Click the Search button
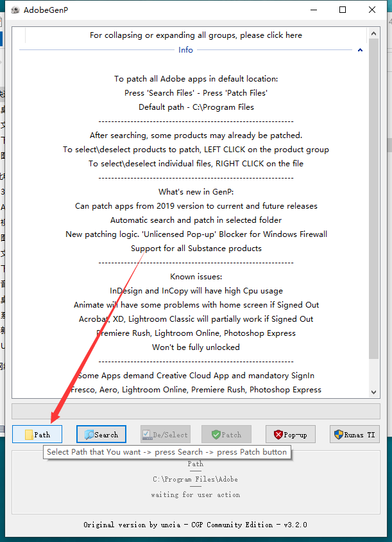 (101, 434)
